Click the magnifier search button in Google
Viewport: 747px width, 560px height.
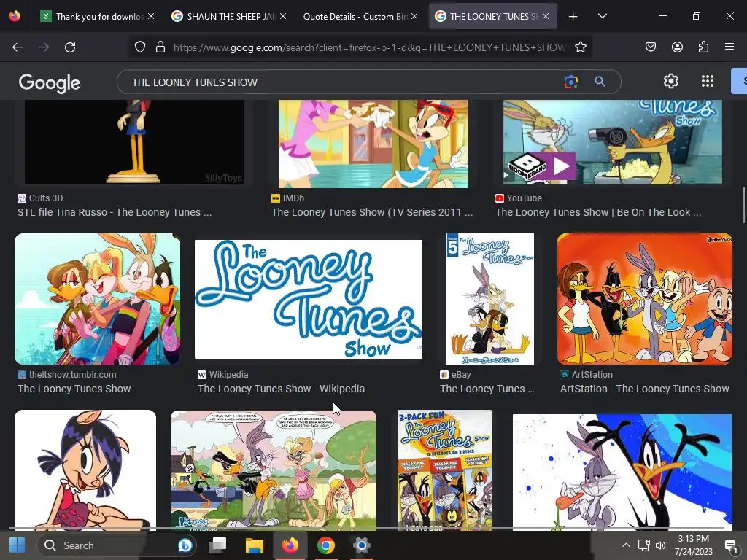[600, 82]
